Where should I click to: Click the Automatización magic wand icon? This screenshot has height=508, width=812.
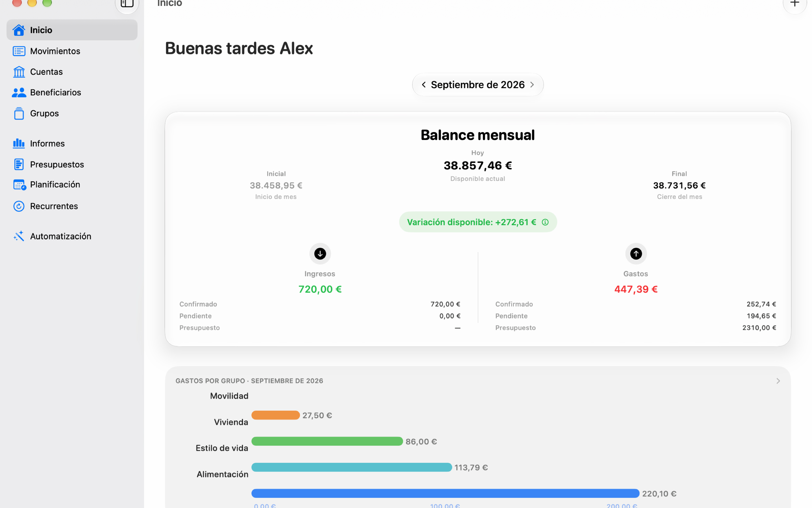point(19,236)
